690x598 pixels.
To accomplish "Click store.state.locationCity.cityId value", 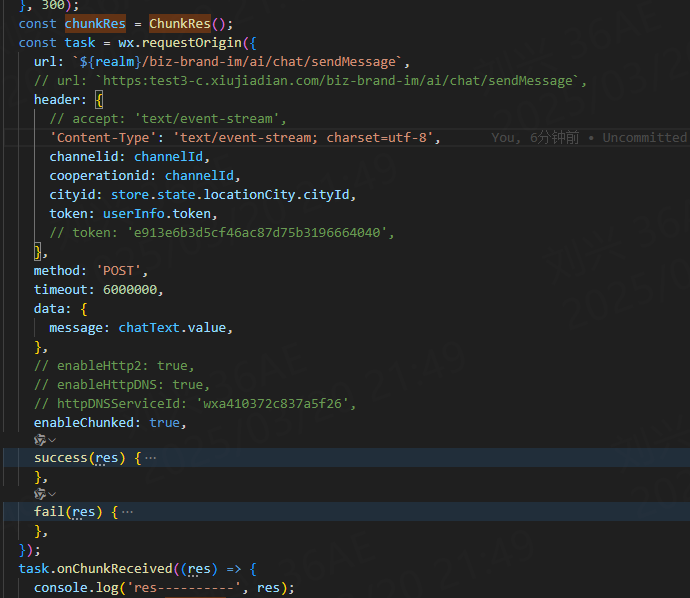I will click(230, 194).
